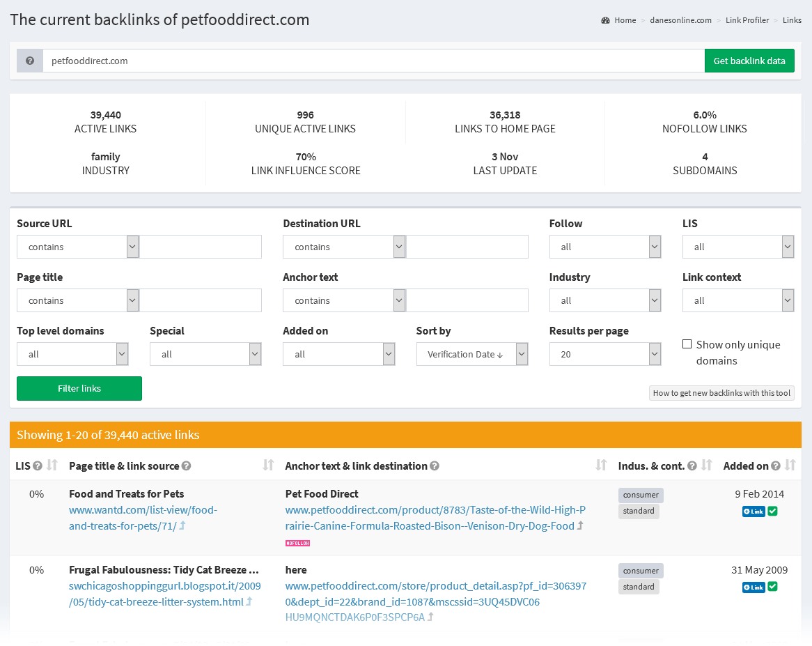Open the Link Profiler breadcrumb item

[x=747, y=20]
